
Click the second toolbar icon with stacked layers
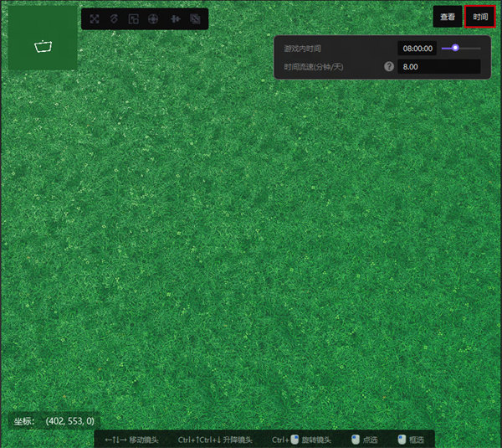coord(114,18)
